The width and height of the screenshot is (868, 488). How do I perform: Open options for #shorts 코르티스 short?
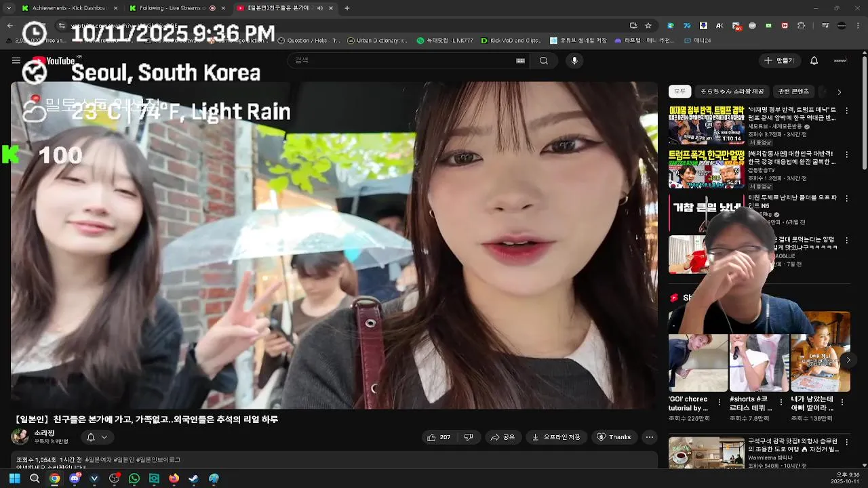pos(781,401)
